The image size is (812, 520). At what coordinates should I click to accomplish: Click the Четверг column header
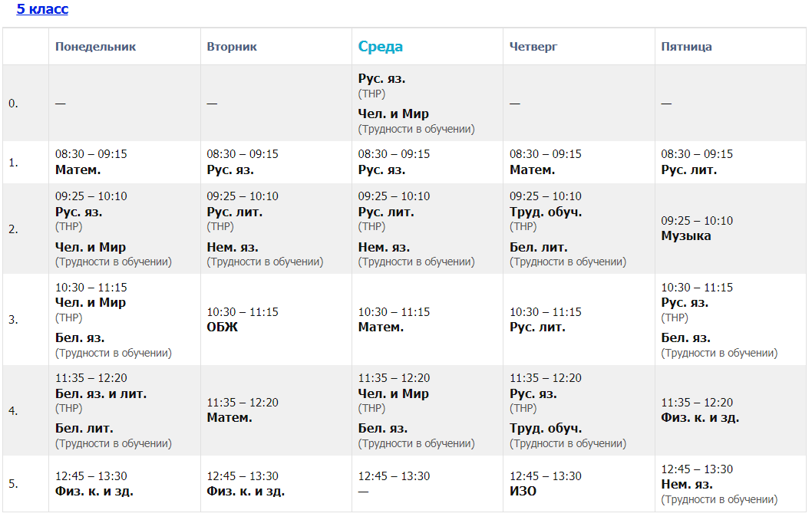(533, 47)
